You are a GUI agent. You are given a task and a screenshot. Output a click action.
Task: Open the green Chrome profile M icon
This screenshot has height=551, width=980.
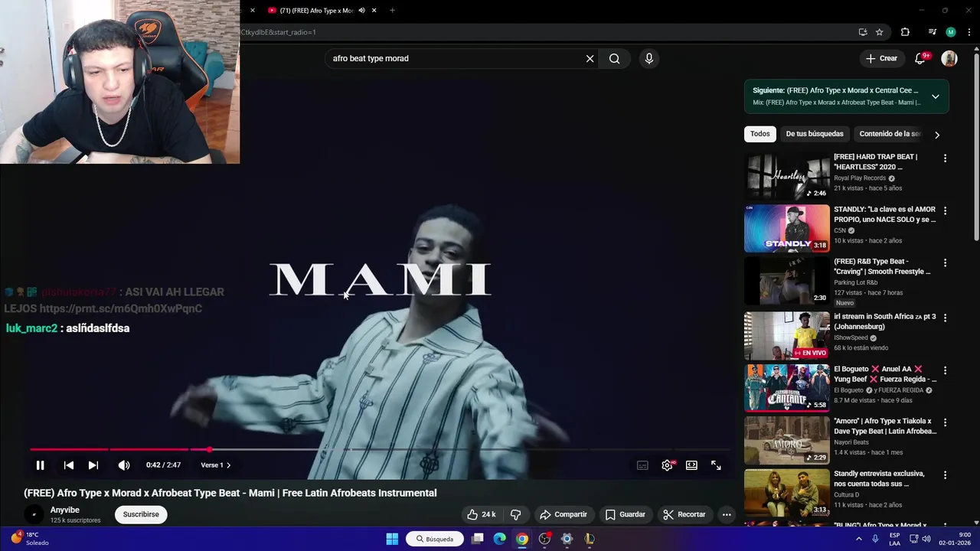tap(951, 32)
